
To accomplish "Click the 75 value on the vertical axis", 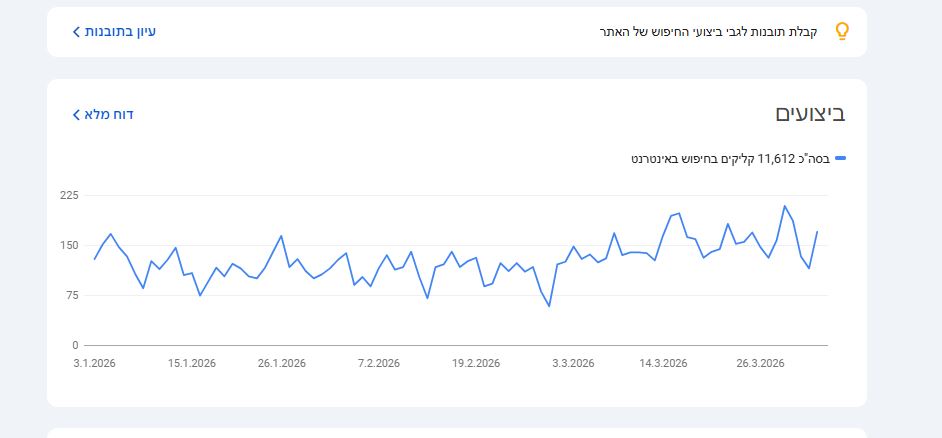I will click(x=72, y=295).
